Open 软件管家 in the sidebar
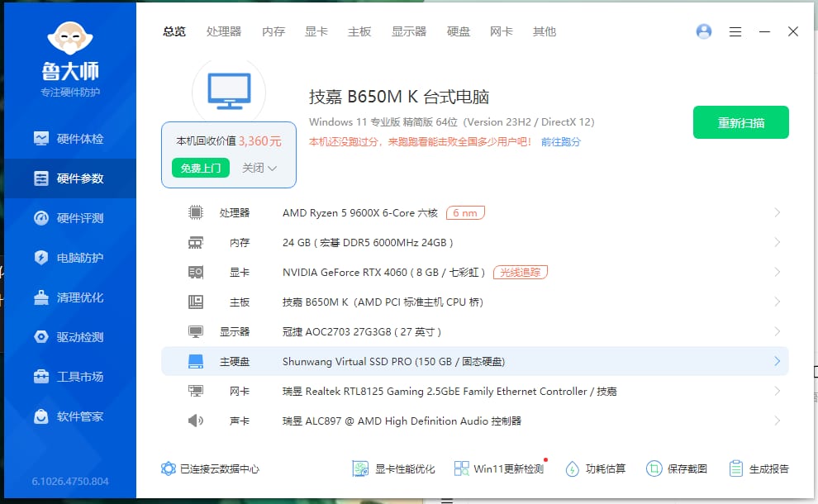This screenshot has width=818, height=504. (69, 416)
